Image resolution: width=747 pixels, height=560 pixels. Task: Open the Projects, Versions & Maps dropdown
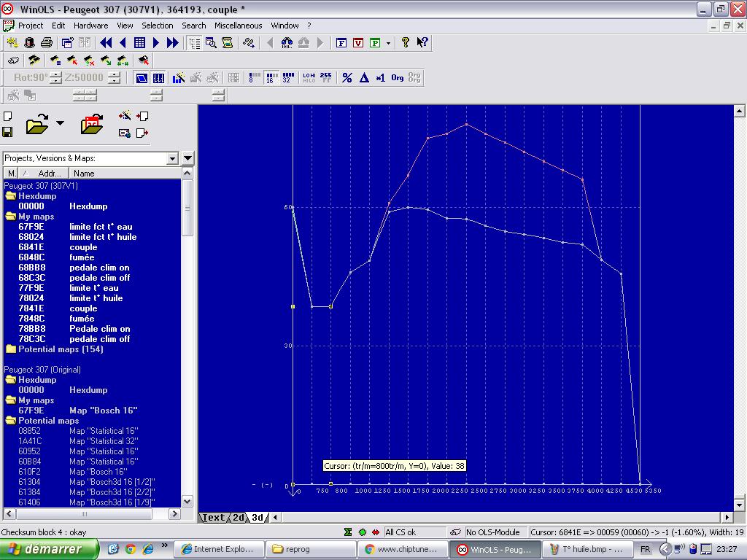point(172,158)
